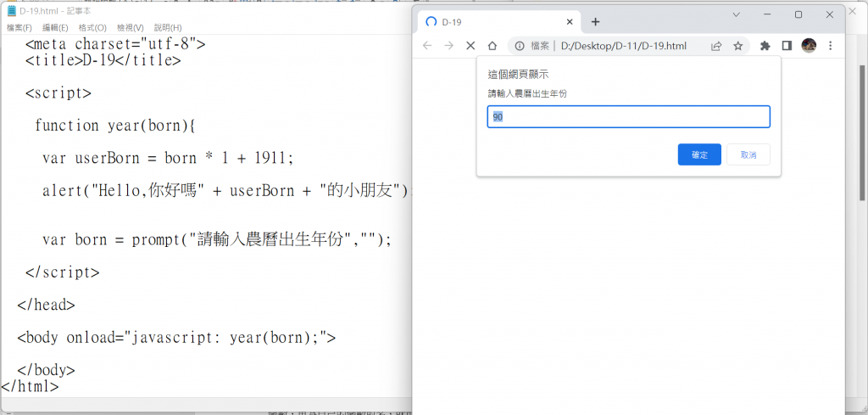Go to the Chrome home page icon
The width and height of the screenshot is (868, 415).
pos(492,46)
